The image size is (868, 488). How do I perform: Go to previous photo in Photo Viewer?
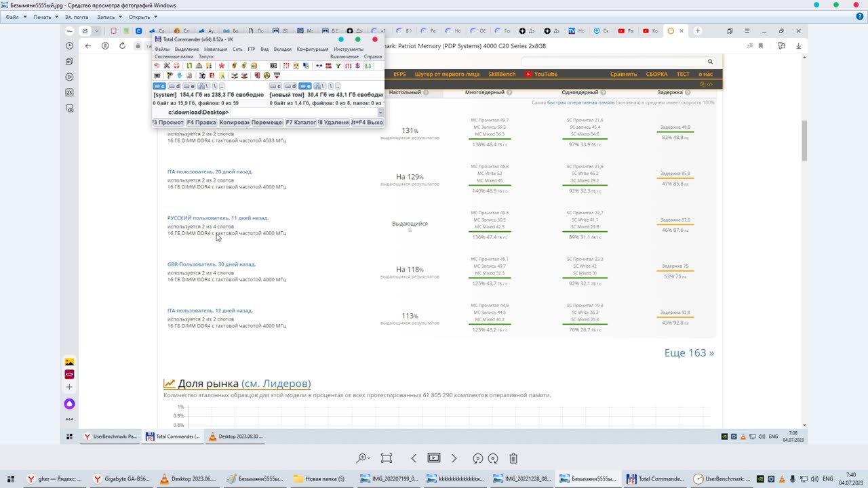pyautogui.click(x=414, y=458)
